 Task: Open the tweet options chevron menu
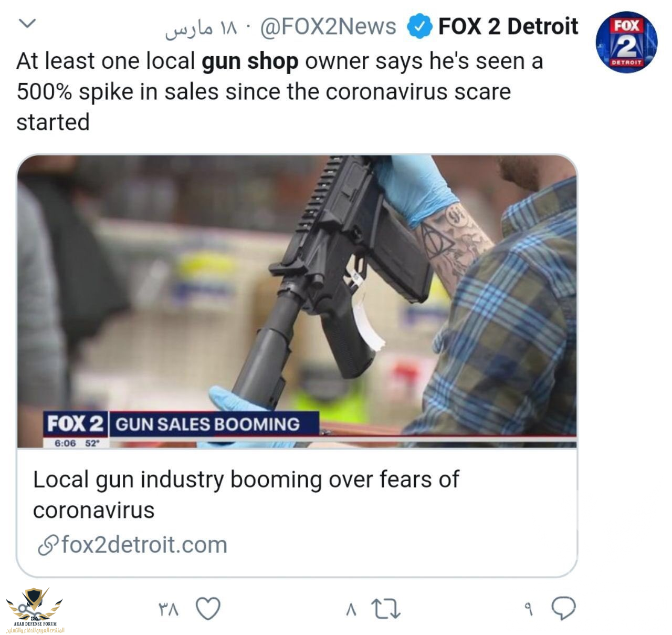27,24
